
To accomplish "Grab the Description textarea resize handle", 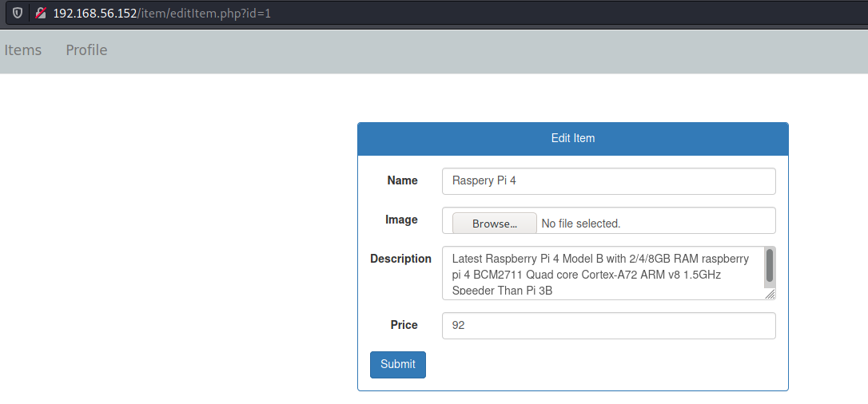I will [x=770, y=294].
